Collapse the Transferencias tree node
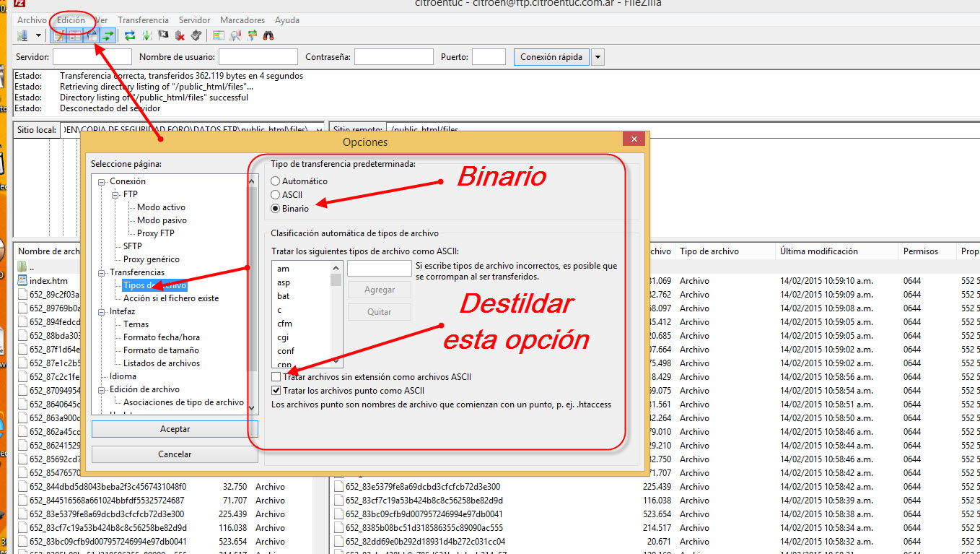 [x=102, y=272]
